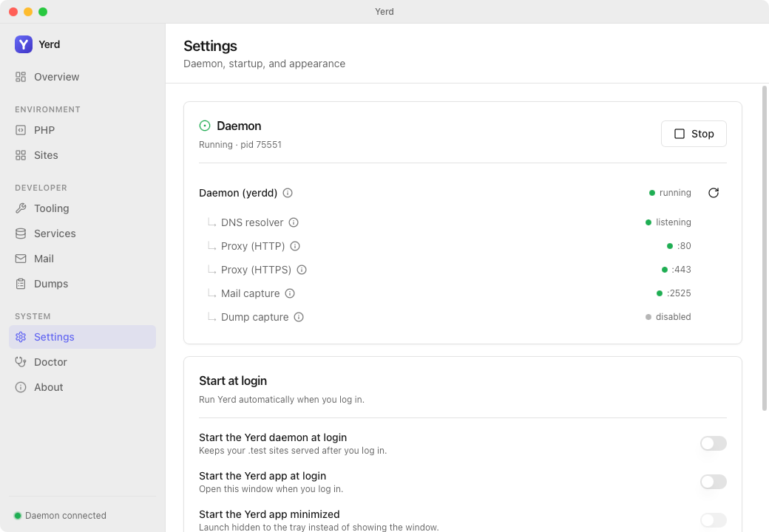Click the 'DNS resolver' row label
The height and width of the screenshot is (532, 769).
[252, 222]
